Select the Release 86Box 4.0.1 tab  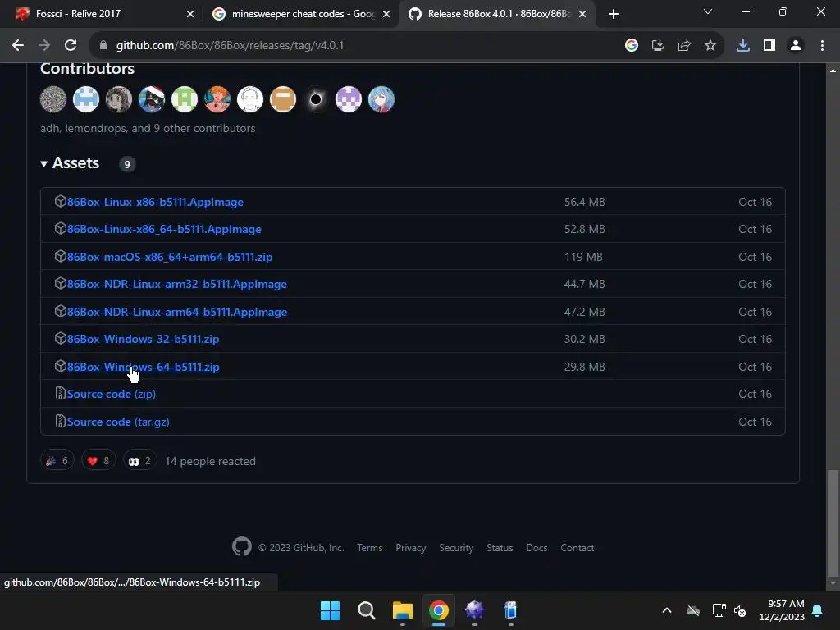point(498,14)
